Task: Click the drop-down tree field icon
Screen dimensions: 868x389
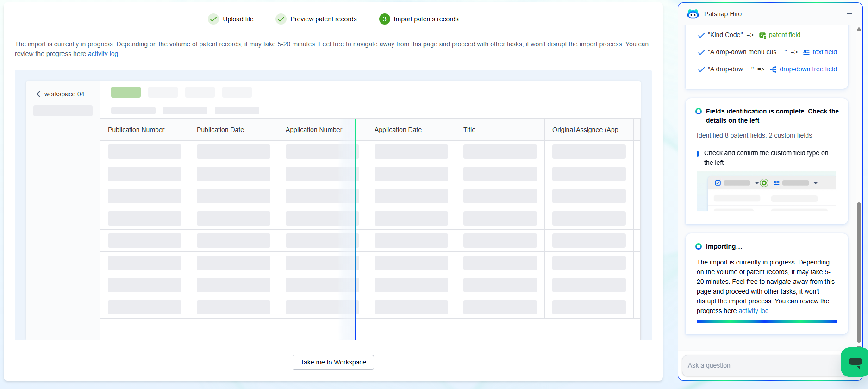Action: pos(773,69)
